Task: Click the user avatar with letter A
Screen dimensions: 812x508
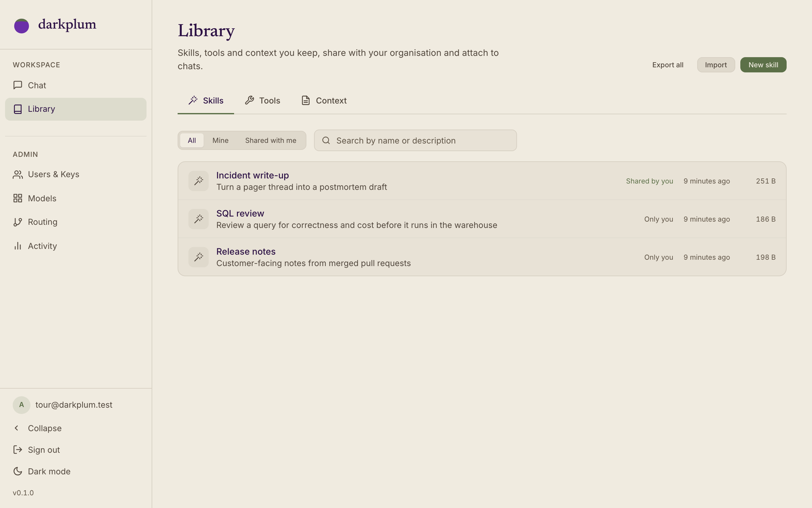Action: coord(22,405)
